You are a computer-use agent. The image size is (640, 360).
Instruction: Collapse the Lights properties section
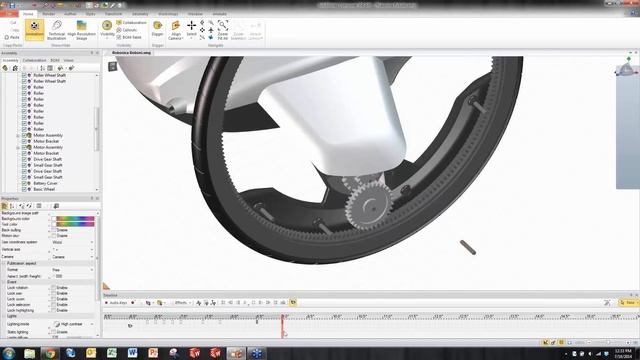[4, 316]
